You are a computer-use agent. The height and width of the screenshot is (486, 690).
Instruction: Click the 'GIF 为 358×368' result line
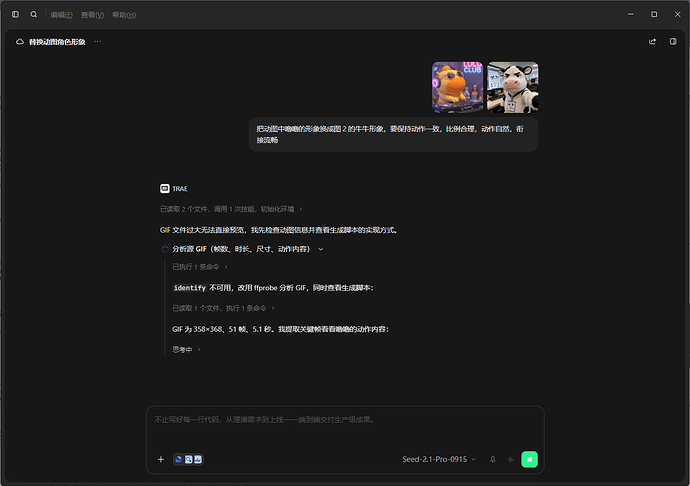pos(280,329)
